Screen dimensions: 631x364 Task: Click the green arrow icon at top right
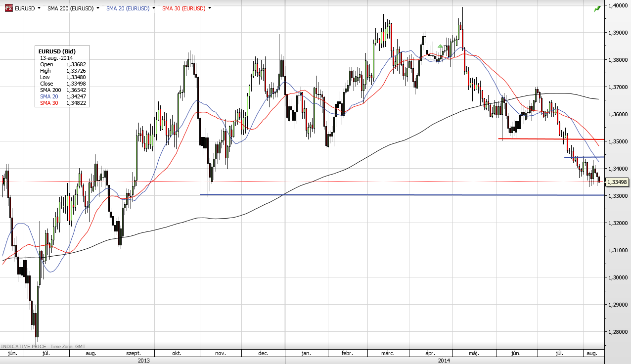pyautogui.click(x=597, y=8)
